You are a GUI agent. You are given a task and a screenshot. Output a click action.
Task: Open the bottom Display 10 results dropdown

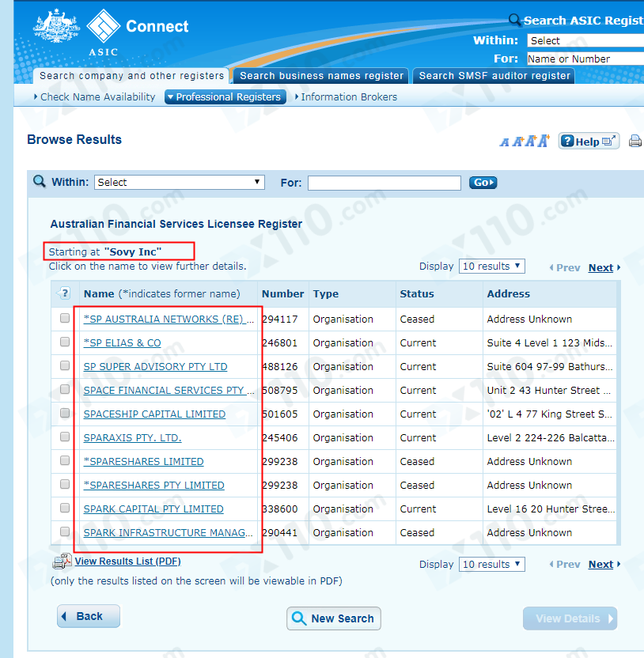point(491,564)
